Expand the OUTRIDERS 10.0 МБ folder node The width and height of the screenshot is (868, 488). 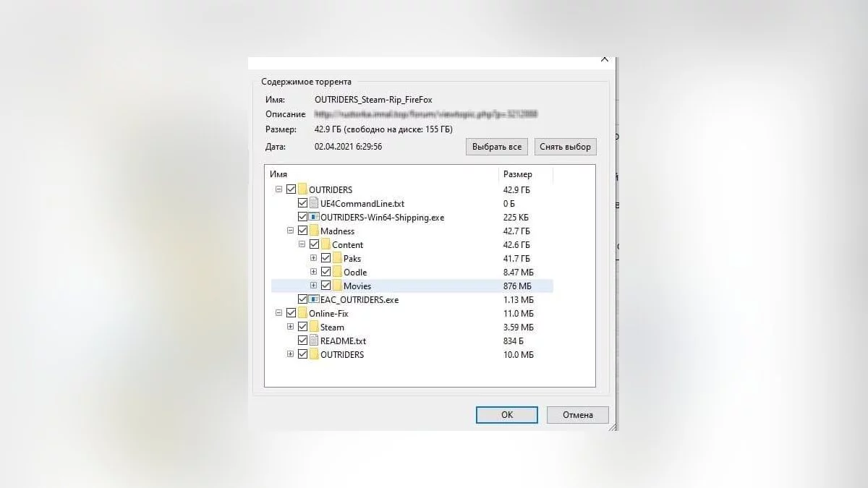(291, 354)
